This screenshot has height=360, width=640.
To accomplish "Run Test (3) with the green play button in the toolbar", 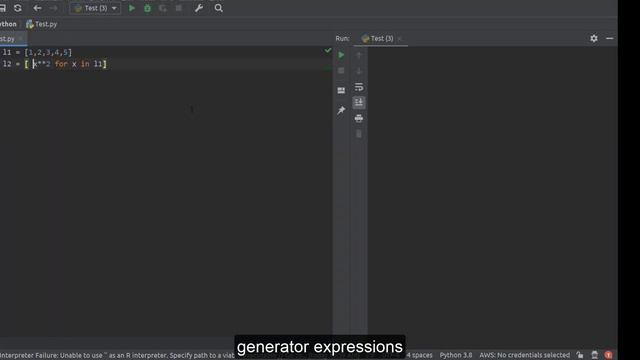I will 132,8.
